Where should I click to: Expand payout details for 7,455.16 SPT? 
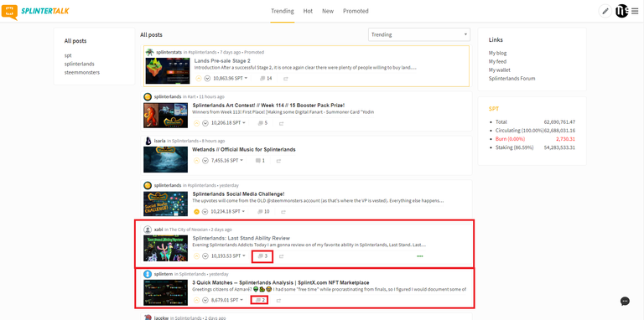tap(227, 160)
